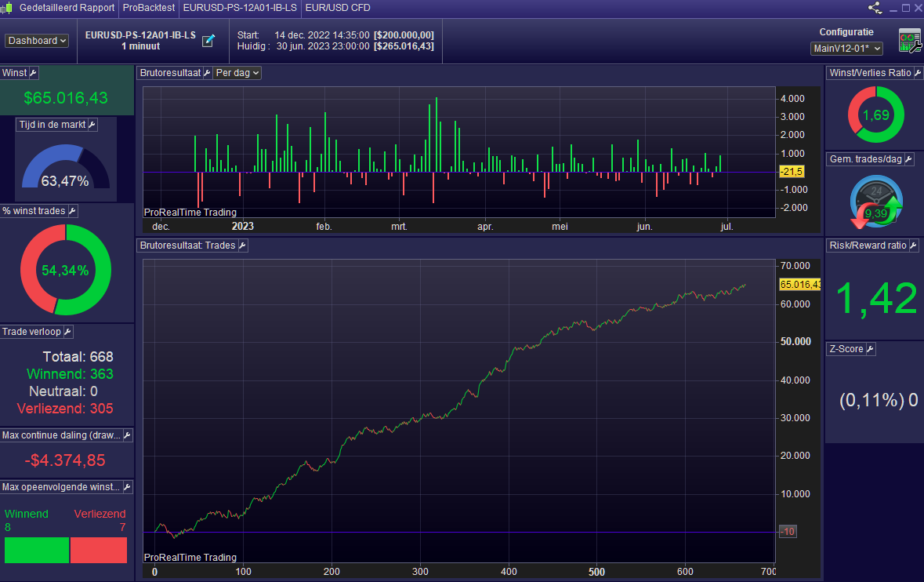Click the Z-Score label

846,349
